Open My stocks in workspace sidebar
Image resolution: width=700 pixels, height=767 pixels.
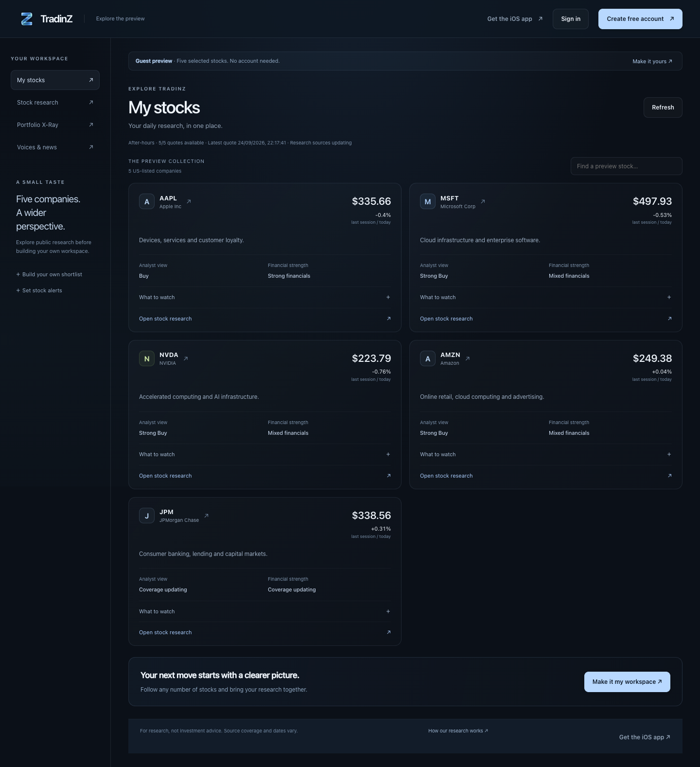(55, 80)
